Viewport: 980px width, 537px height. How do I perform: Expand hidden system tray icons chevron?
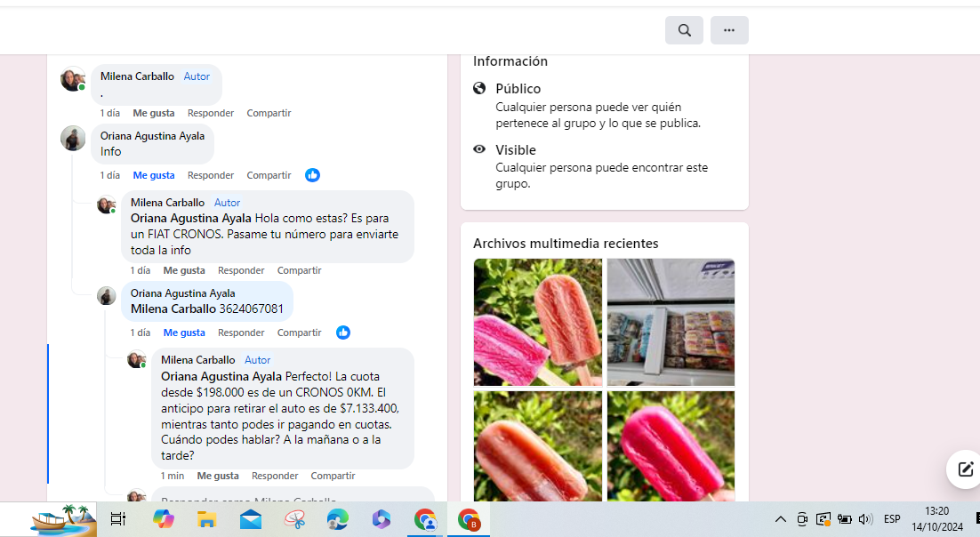(x=781, y=519)
